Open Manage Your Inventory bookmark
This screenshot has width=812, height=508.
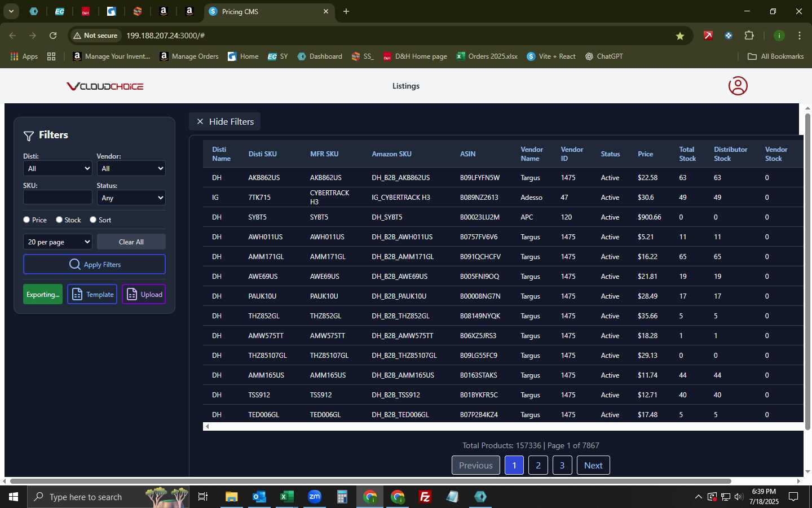click(x=112, y=56)
